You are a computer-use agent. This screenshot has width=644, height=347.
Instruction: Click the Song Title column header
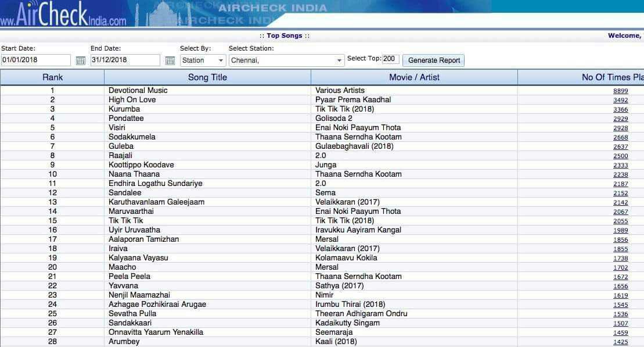207,77
